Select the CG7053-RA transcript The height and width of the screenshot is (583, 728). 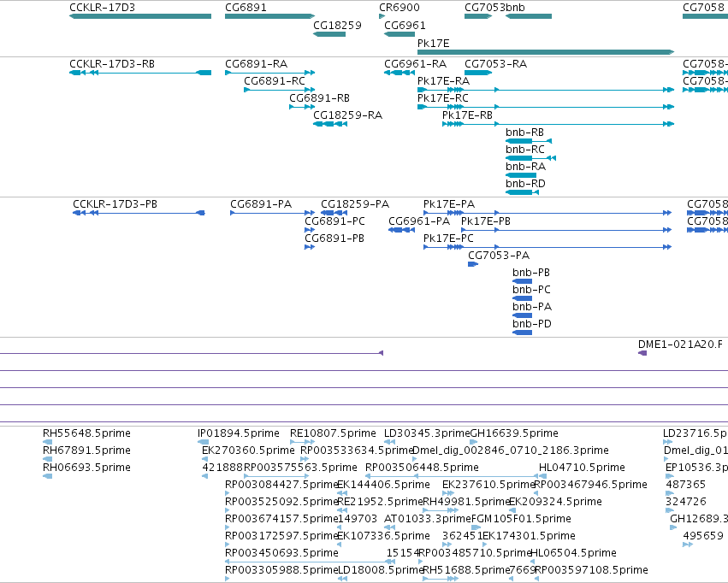coord(478,73)
